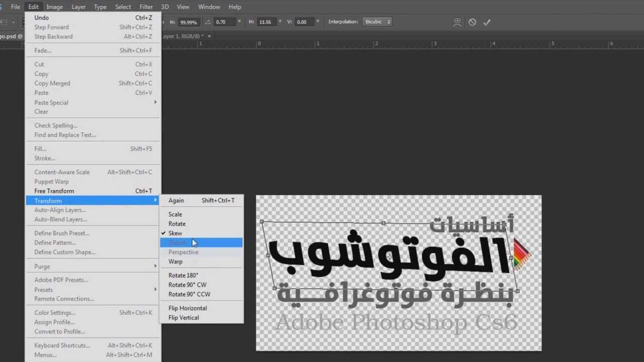Switch between free transform and warp modes icon
This screenshot has height=362, width=644.
[x=457, y=22]
